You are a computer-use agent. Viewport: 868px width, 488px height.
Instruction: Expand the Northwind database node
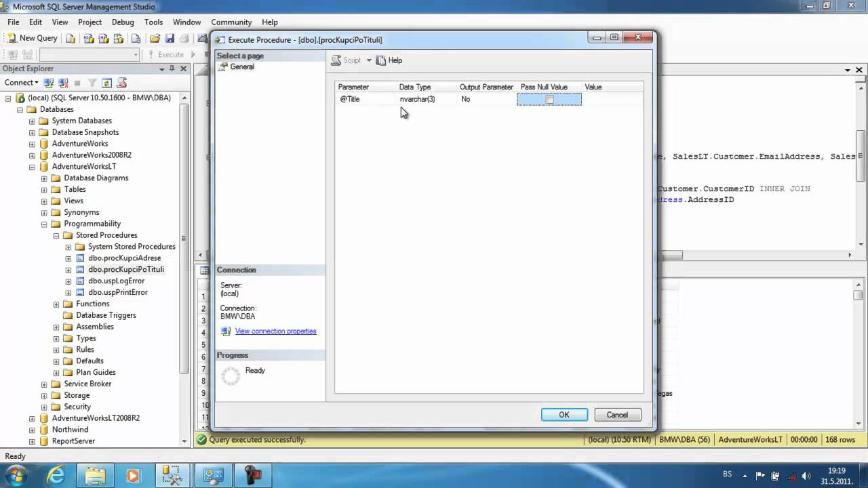tap(32, 430)
